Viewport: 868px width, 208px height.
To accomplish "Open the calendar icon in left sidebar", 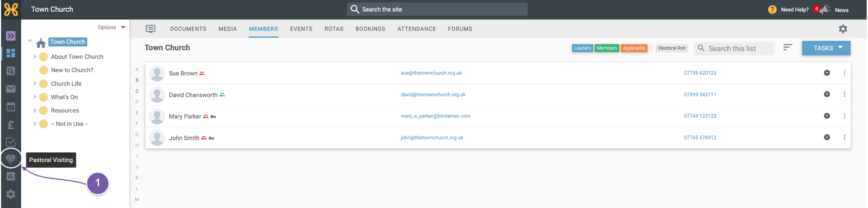I will point(11,107).
